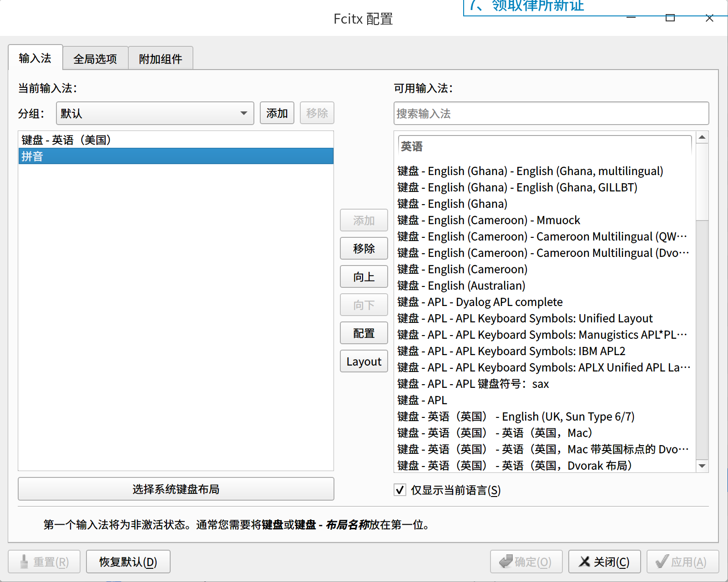Select APL Keyboard Symbols: Unified Layout

545,318
